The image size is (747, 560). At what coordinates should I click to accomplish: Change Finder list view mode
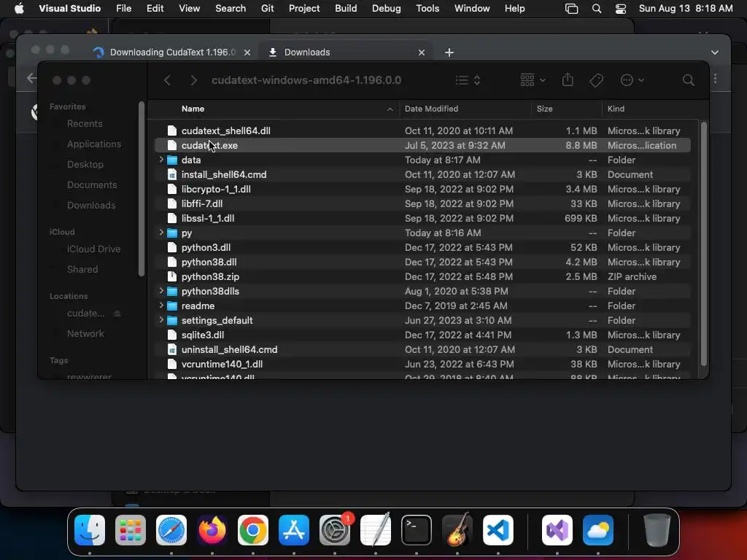(x=468, y=80)
